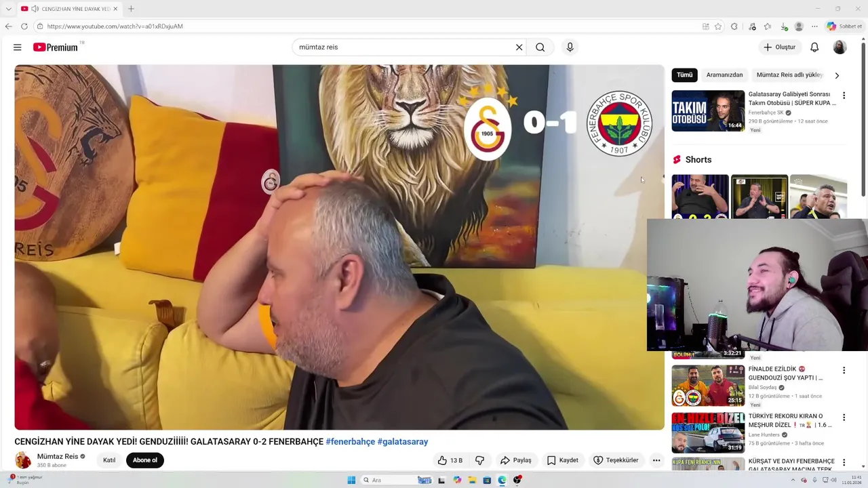The height and width of the screenshot is (488, 868).
Task: Like the video with thumbs up
Action: (x=450, y=460)
